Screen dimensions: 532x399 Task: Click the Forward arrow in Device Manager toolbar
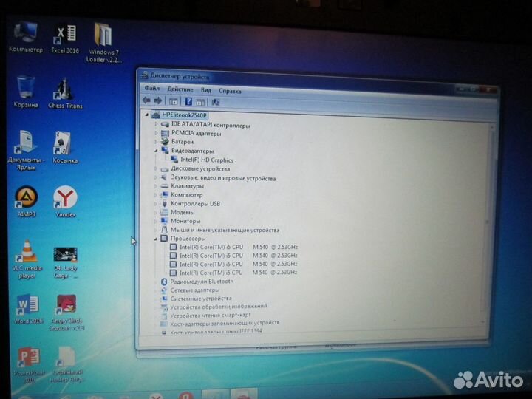[x=158, y=100]
